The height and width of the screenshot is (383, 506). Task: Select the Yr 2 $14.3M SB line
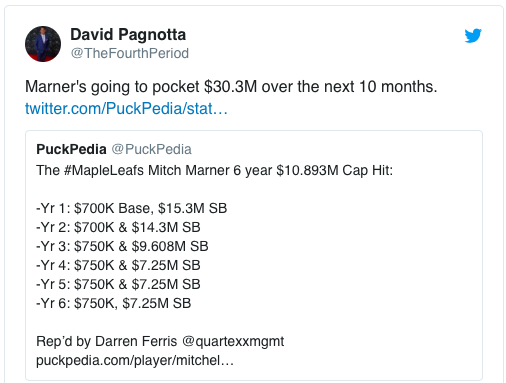[x=118, y=227]
